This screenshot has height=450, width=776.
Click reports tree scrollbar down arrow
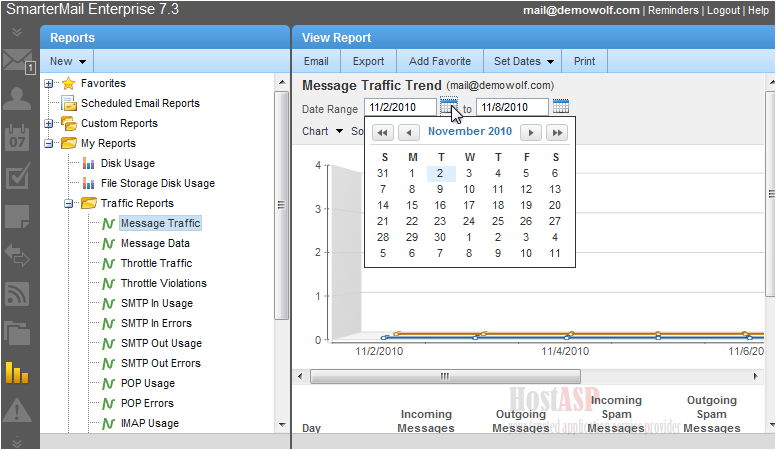coord(282,425)
